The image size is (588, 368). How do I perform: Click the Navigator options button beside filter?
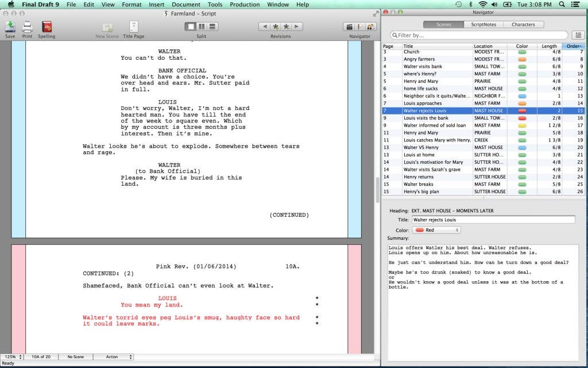pyautogui.click(x=578, y=35)
